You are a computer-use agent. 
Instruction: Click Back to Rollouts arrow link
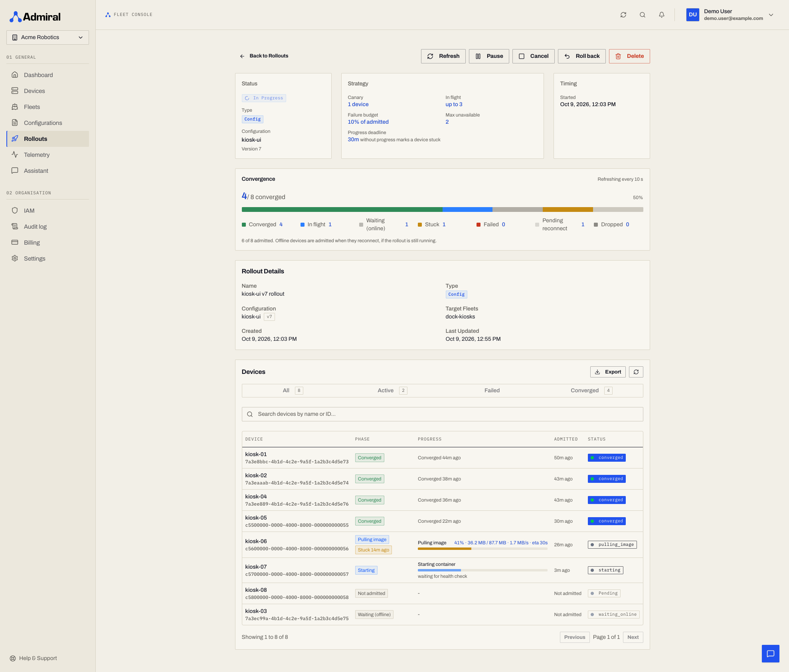(x=264, y=56)
